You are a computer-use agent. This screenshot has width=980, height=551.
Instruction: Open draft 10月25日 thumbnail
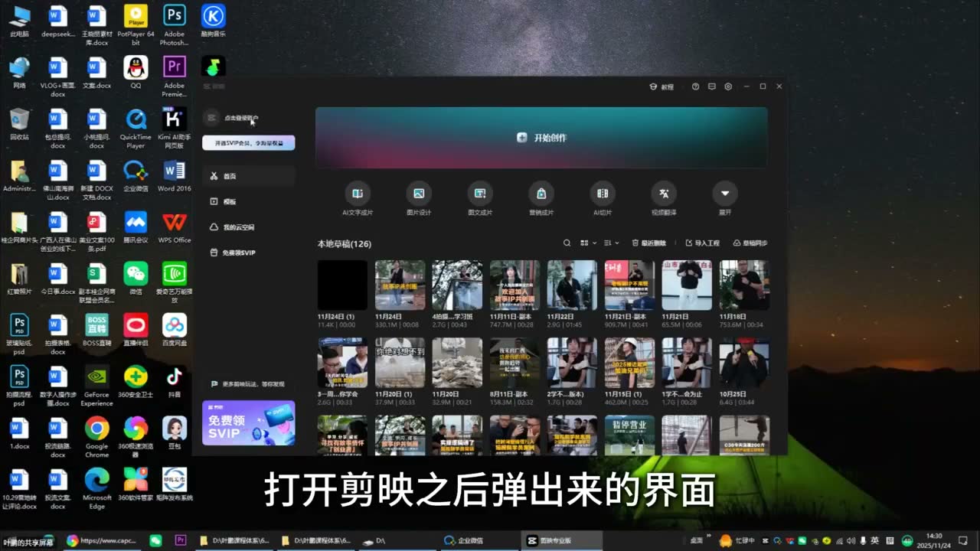[x=744, y=363]
